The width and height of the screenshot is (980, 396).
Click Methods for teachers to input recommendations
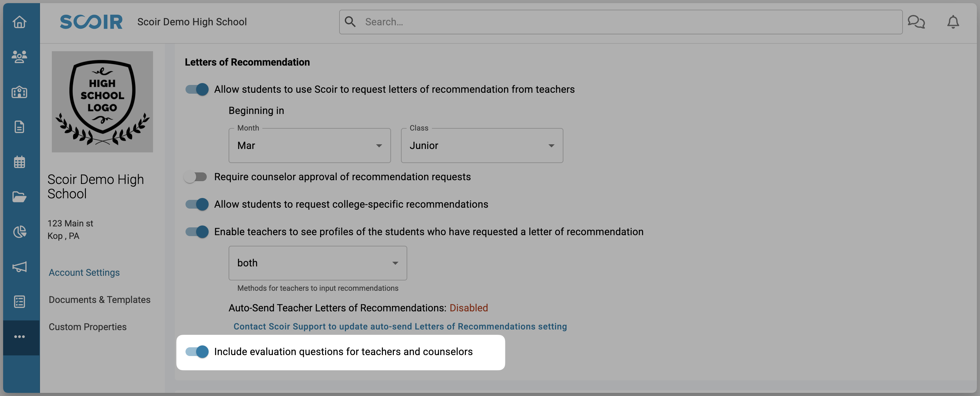tap(318, 288)
